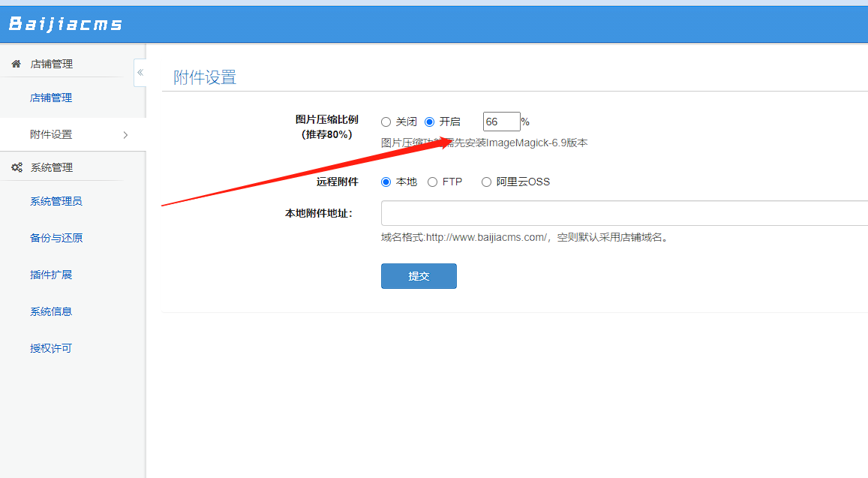
Task: Collapse the sidebar using the « chevron
Action: (x=140, y=73)
